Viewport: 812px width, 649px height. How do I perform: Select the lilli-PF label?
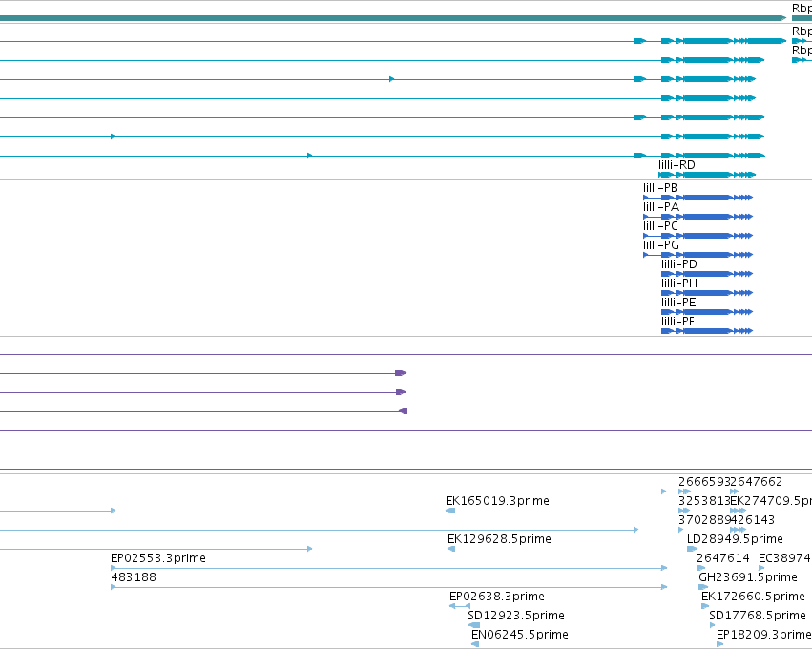(x=677, y=322)
